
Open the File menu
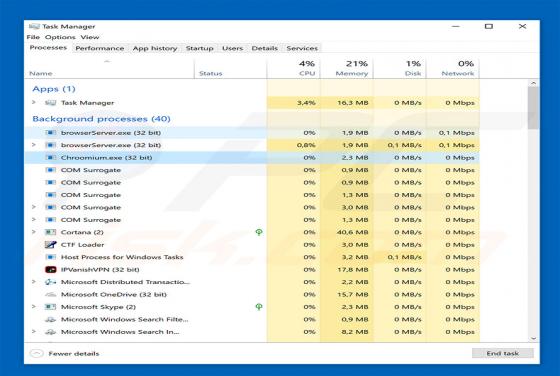33,37
